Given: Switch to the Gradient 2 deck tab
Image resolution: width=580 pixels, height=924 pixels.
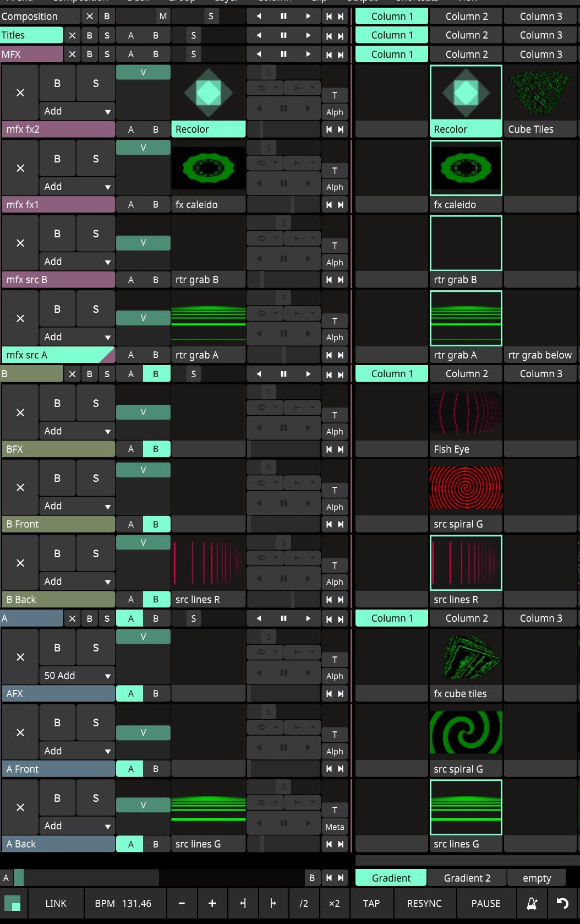Looking at the screenshot, I should 467,878.
